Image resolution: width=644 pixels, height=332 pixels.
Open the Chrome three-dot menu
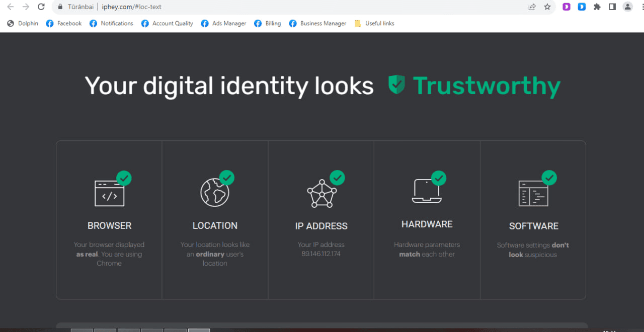[x=640, y=7]
